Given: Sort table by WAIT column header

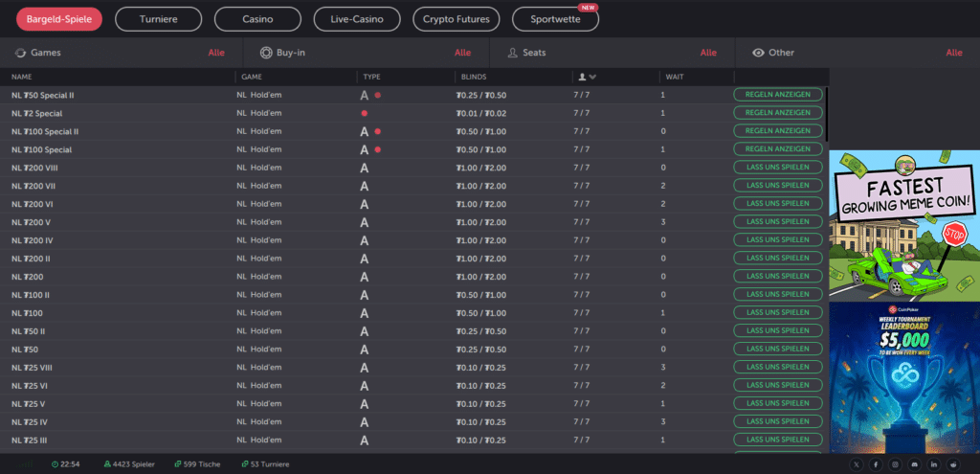Looking at the screenshot, I should pyautogui.click(x=675, y=77).
